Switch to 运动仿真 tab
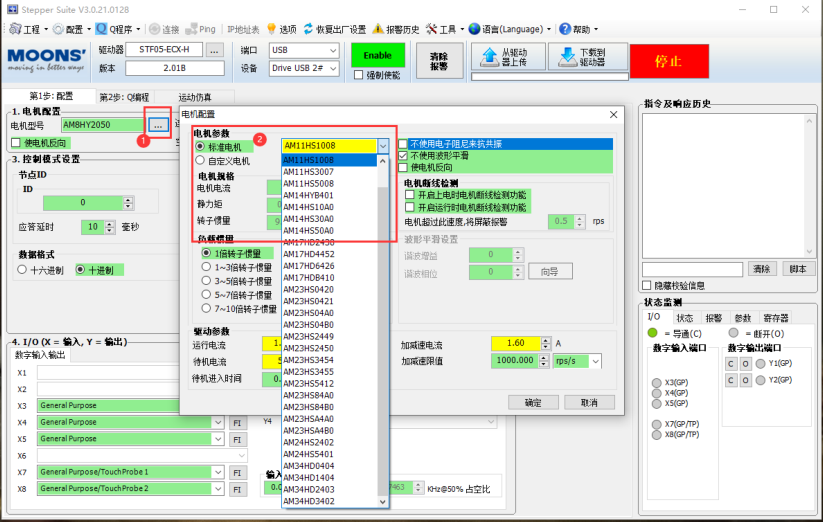This screenshot has width=823, height=522. [168, 97]
